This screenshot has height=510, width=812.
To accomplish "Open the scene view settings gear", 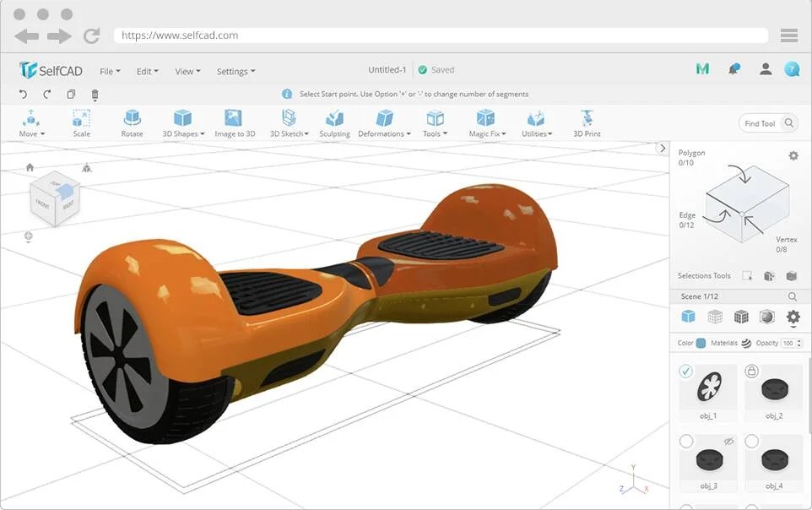I will pyautogui.click(x=792, y=317).
